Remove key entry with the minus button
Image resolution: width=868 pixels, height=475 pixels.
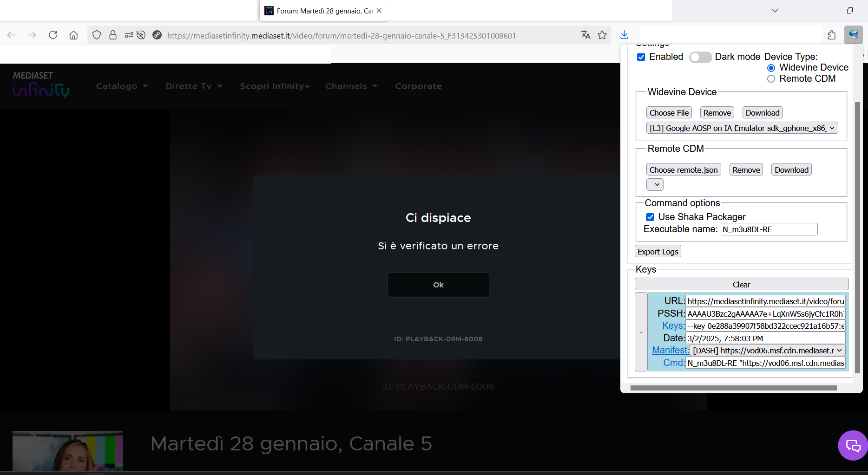(641, 332)
